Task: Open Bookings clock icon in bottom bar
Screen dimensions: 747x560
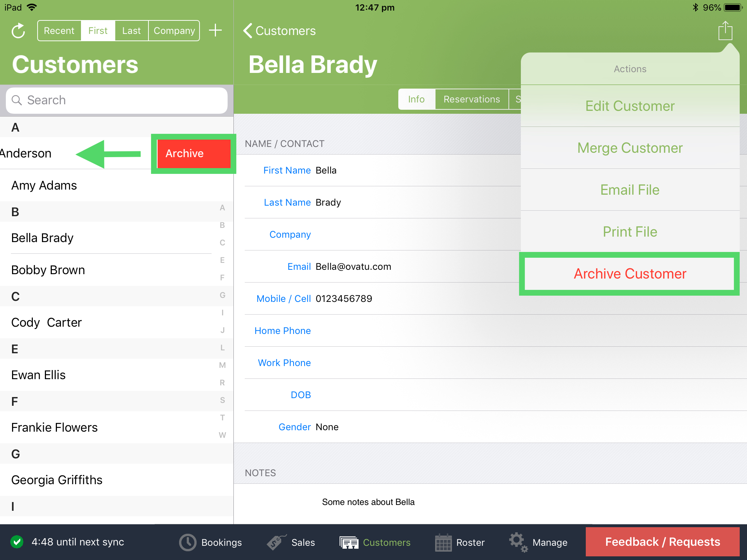Action: (188, 542)
